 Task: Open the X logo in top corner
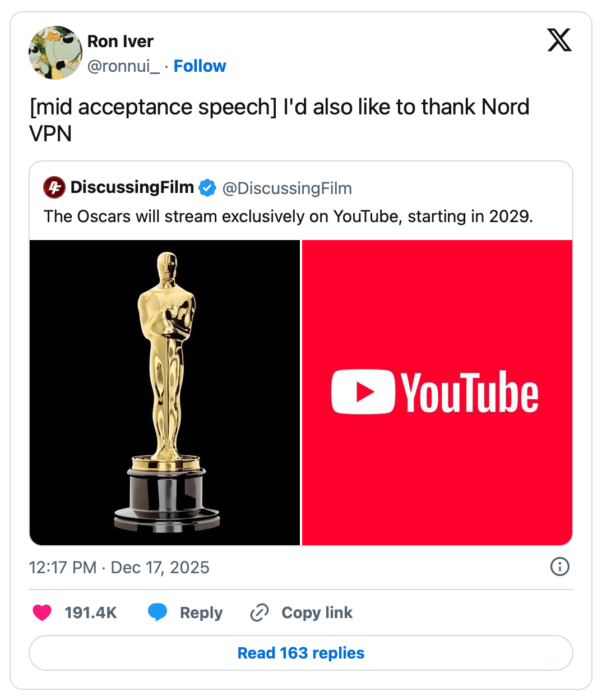pos(559,40)
